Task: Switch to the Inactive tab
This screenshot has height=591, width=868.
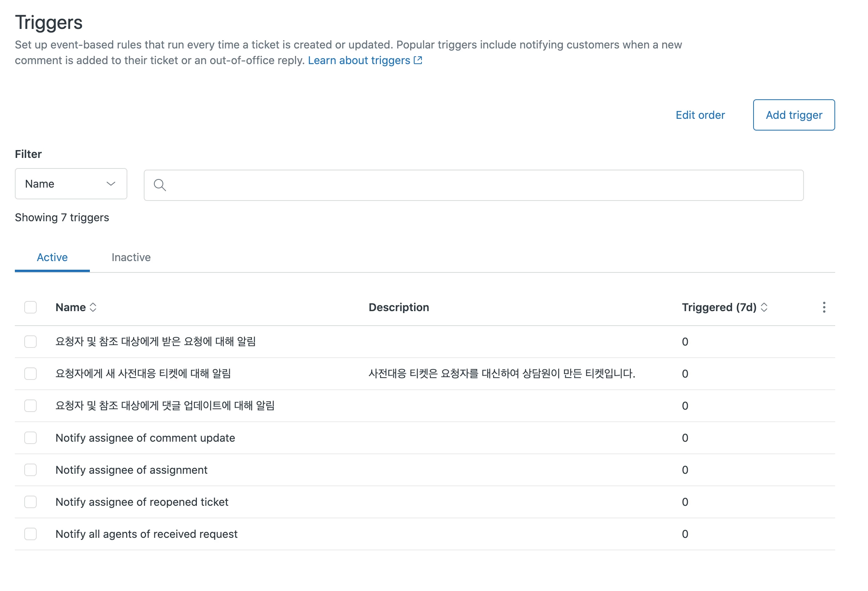Action: [131, 257]
